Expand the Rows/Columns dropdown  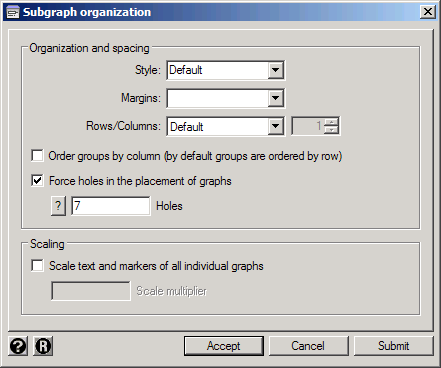[276, 126]
